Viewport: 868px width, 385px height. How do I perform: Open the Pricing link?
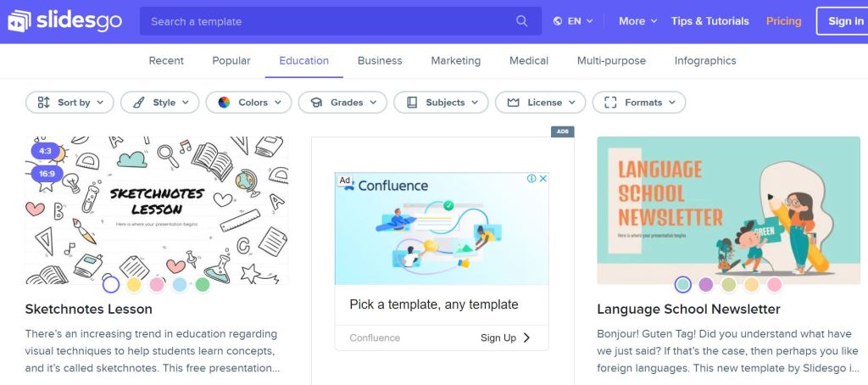[x=783, y=21]
